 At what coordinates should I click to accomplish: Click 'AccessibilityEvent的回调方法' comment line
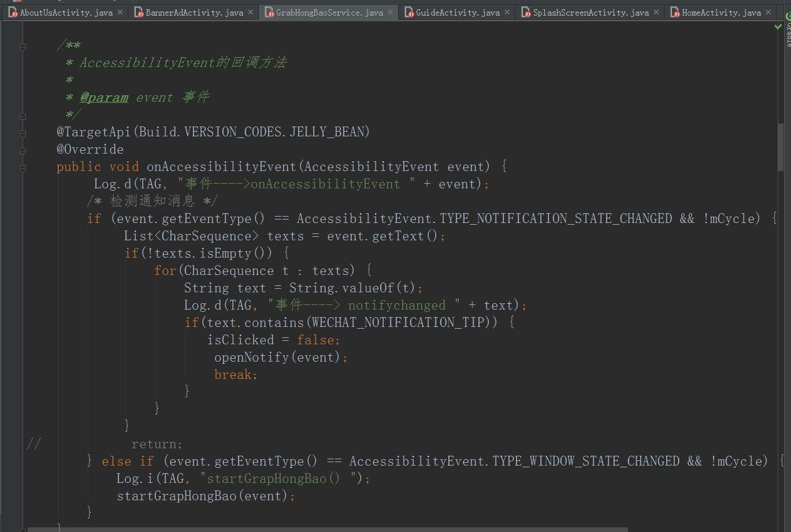pos(183,63)
